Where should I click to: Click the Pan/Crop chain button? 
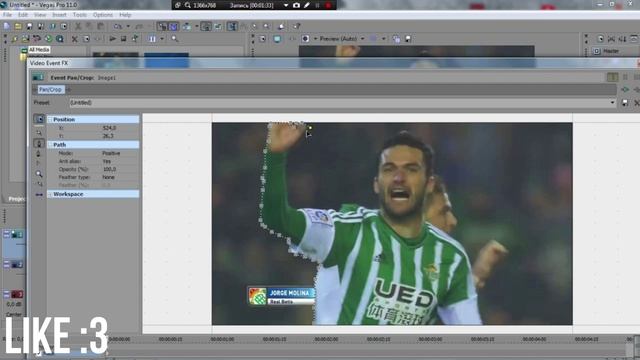tap(51, 89)
